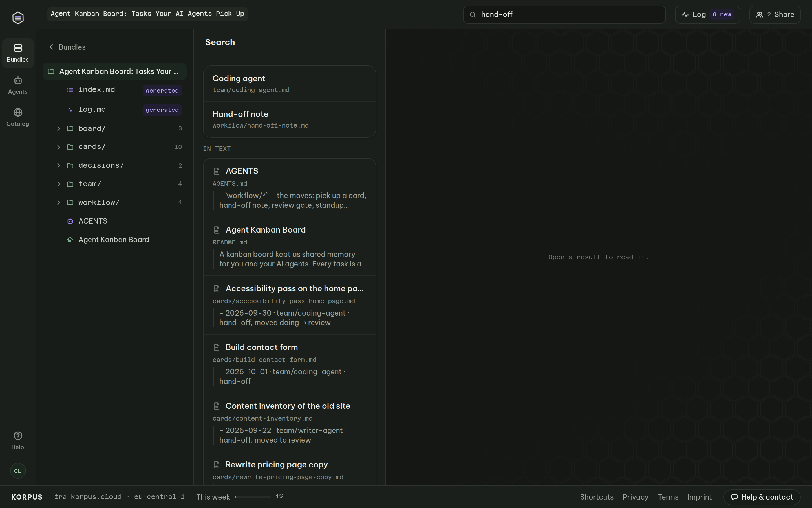The image size is (812, 508).
Task: Go back using the Bundles chevron
Action: pyautogui.click(x=51, y=47)
